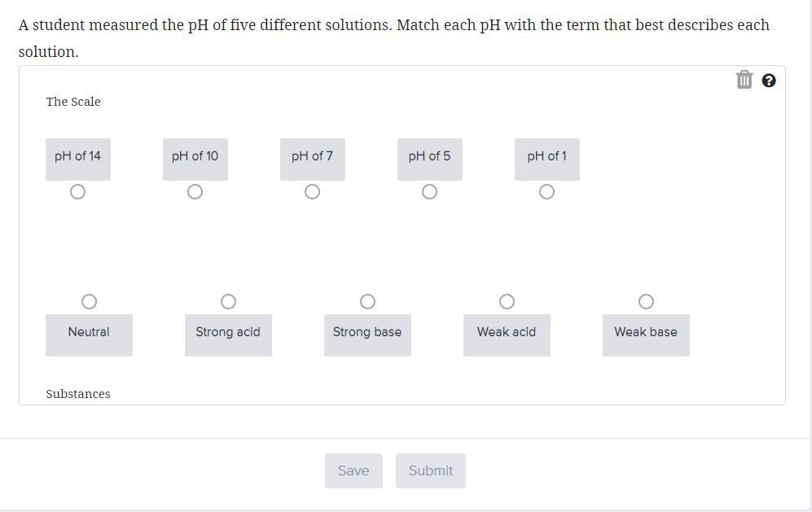Open the help question mark icon

[x=769, y=81]
